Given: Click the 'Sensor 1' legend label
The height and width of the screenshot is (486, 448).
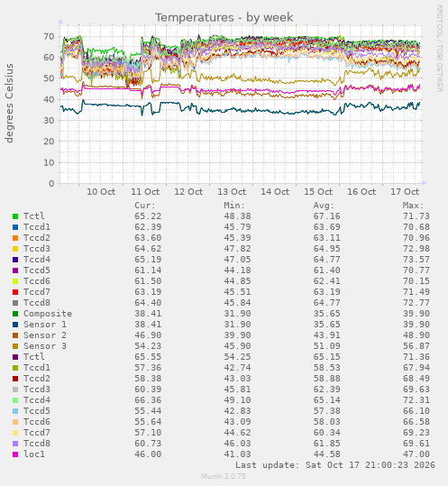Looking at the screenshot, I should click(x=45, y=325).
